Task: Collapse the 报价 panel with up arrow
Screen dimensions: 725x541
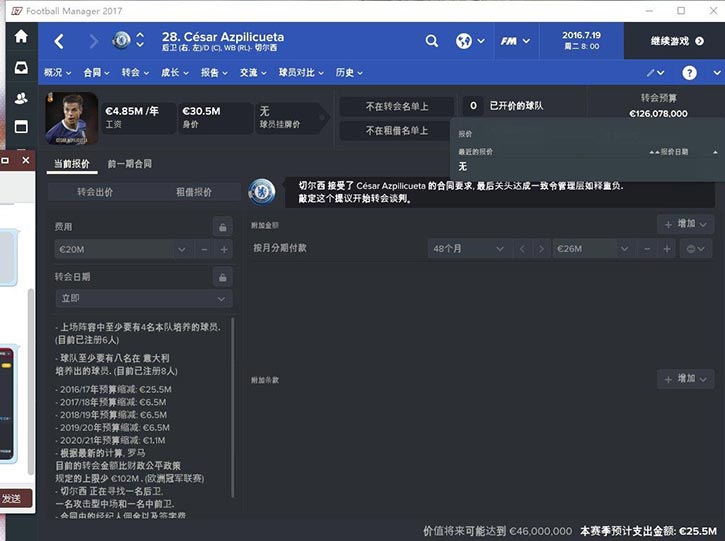Action: [715, 152]
